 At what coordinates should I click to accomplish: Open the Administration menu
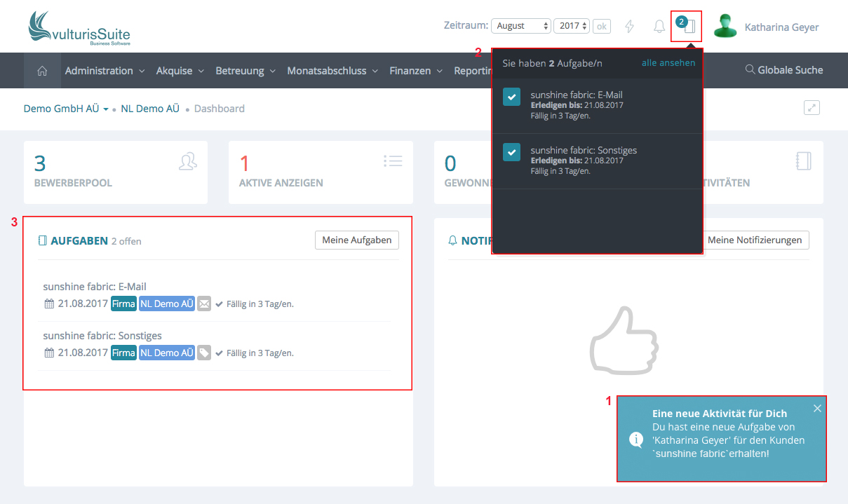pos(105,71)
